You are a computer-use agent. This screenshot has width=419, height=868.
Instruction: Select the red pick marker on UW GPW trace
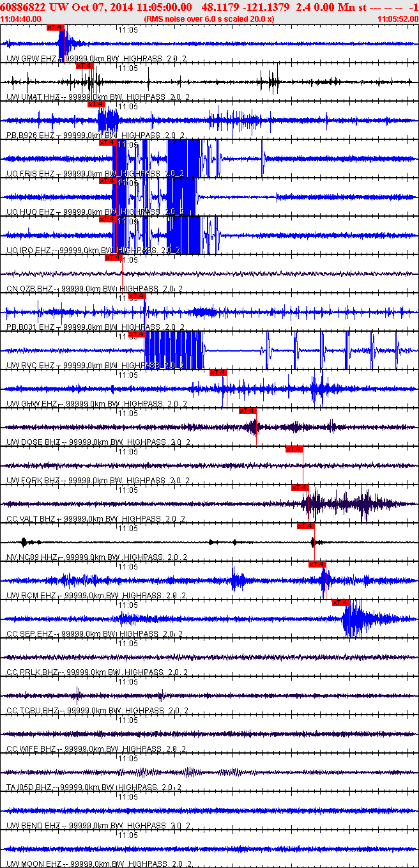pyautogui.click(x=56, y=27)
